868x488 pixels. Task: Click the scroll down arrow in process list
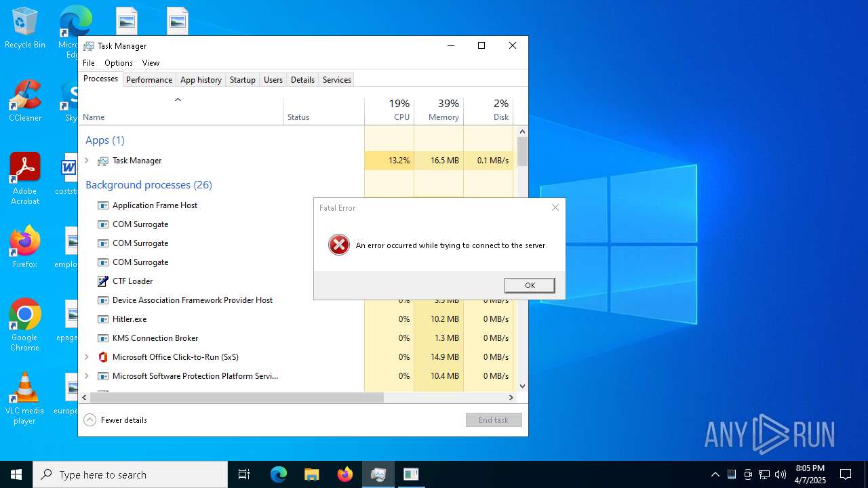(x=522, y=386)
